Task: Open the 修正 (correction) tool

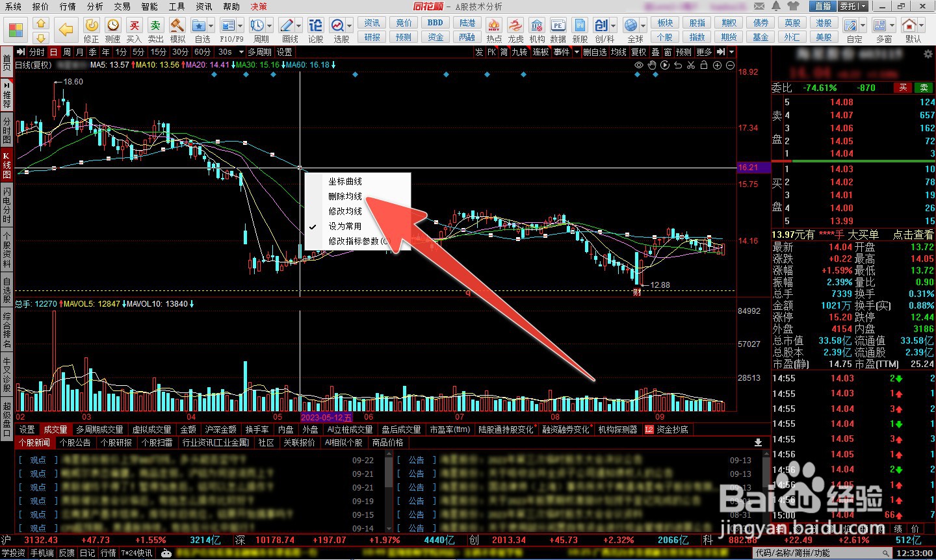Action: [92, 30]
